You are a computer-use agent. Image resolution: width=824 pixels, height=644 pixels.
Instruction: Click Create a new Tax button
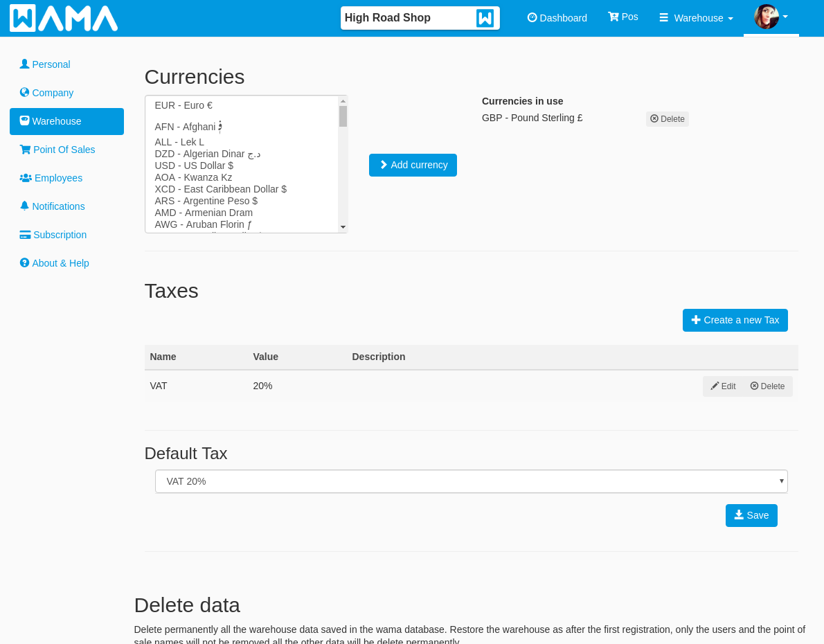coord(735,320)
